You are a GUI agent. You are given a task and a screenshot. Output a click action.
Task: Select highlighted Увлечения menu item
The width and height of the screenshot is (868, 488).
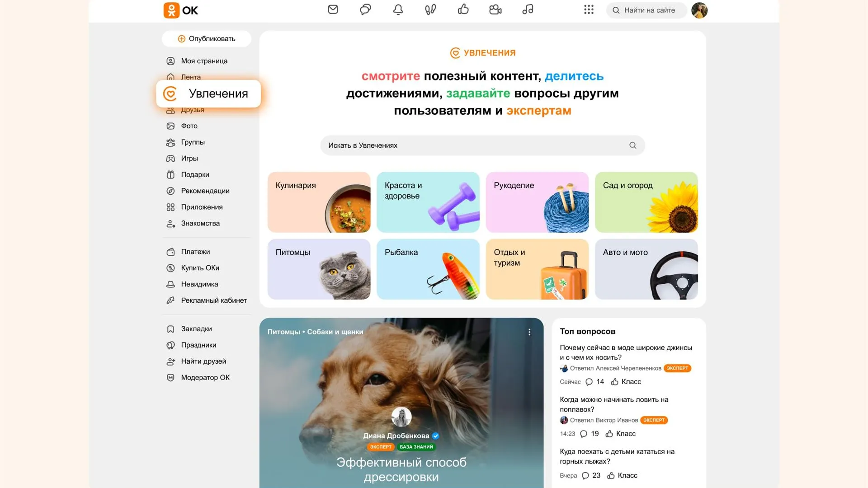[x=208, y=94]
